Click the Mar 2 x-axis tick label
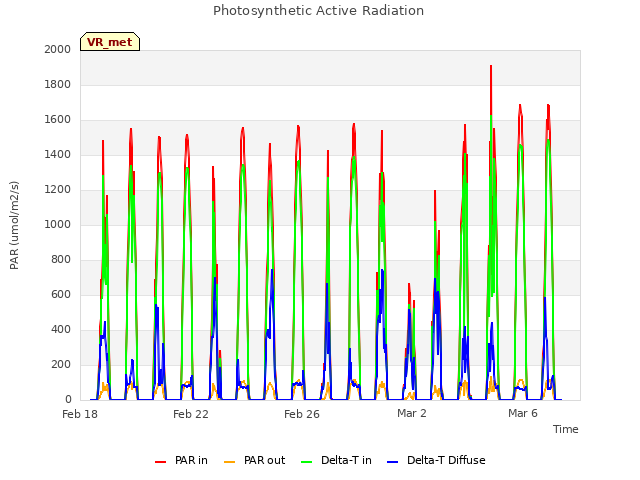 412,413
